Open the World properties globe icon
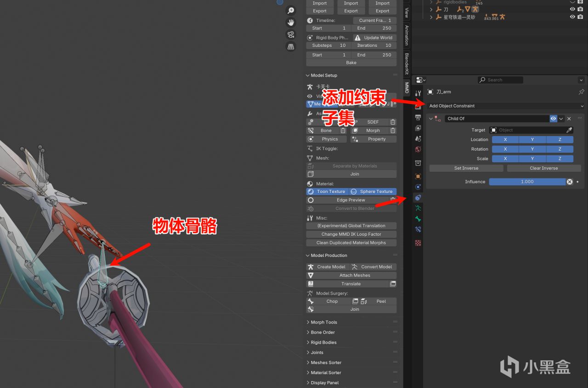This screenshot has width=588, height=388. [418, 149]
